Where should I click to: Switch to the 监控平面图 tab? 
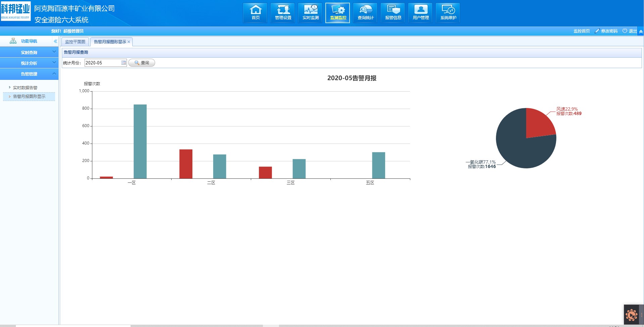click(75, 42)
